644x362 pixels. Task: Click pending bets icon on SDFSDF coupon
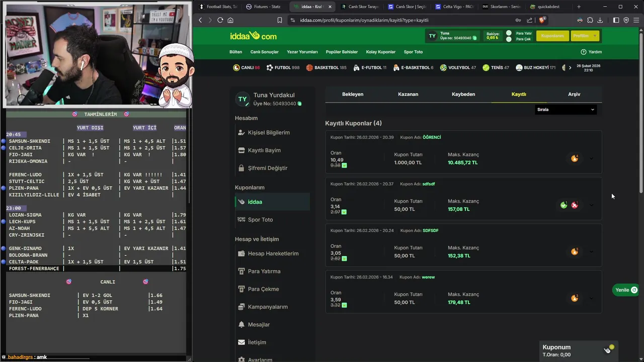[575, 251]
